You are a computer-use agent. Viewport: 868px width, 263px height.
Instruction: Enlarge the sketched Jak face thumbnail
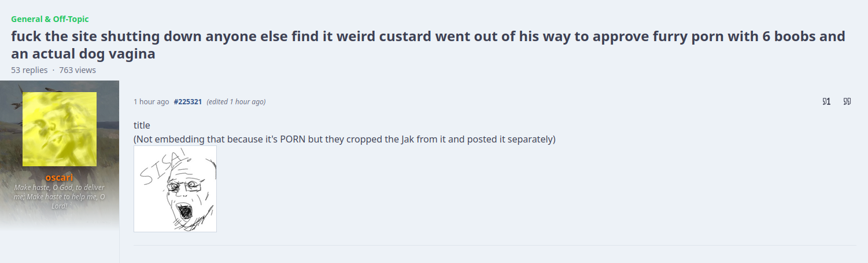[175, 189]
